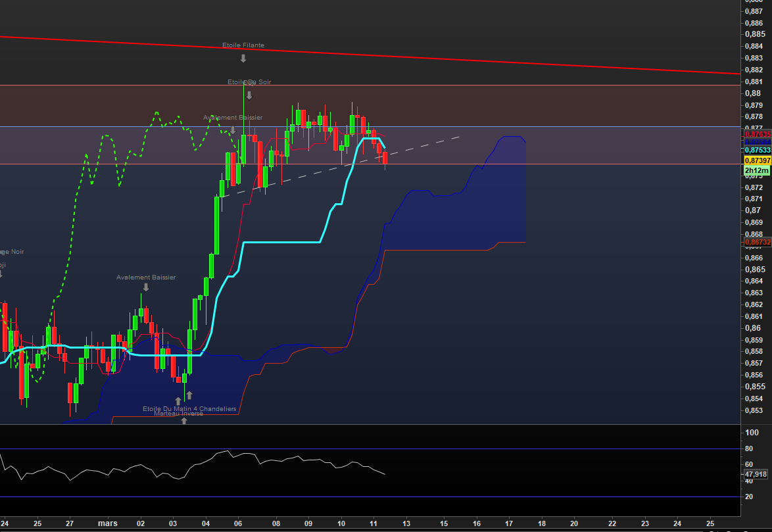Click the 02 date on time axis

tap(140, 523)
